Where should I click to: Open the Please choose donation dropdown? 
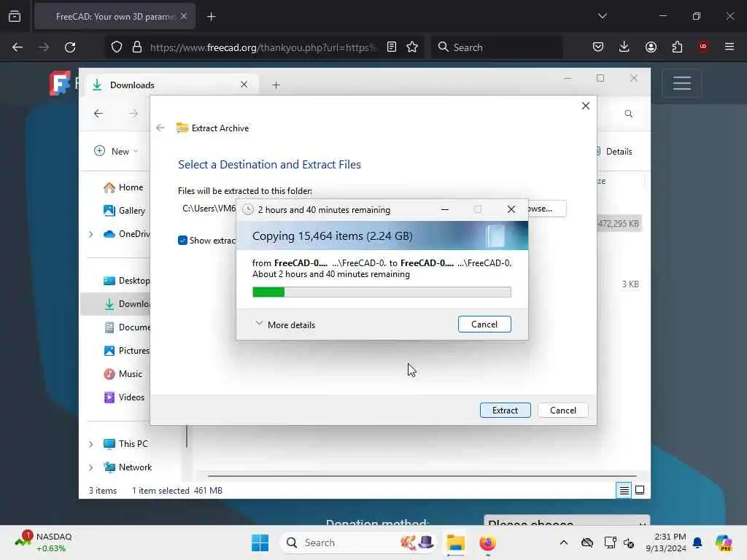click(567, 520)
